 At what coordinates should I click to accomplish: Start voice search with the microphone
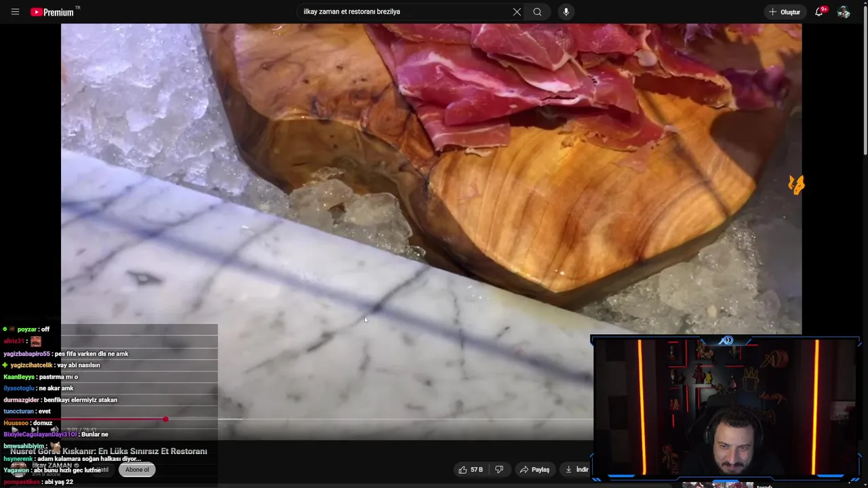pos(566,12)
